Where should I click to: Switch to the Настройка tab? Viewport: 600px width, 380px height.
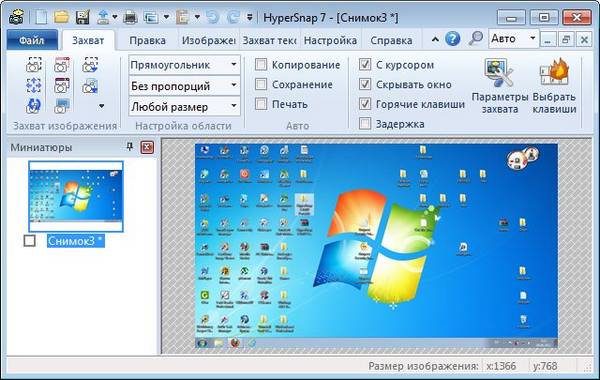pyautogui.click(x=330, y=40)
